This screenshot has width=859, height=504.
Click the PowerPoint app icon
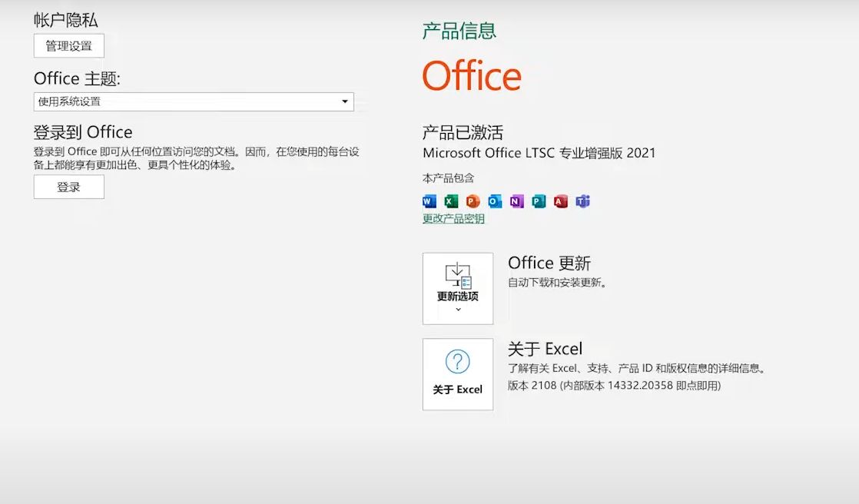coord(473,201)
